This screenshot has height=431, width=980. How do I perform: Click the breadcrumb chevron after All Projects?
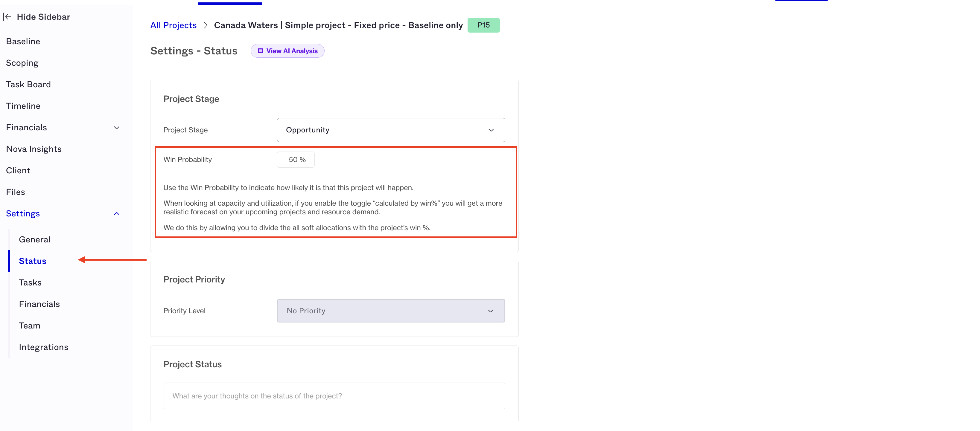click(206, 25)
